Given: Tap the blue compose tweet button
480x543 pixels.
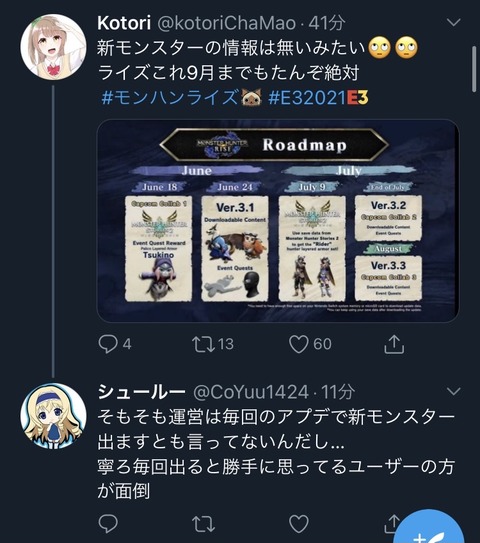Looking at the screenshot, I should coord(429,527).
